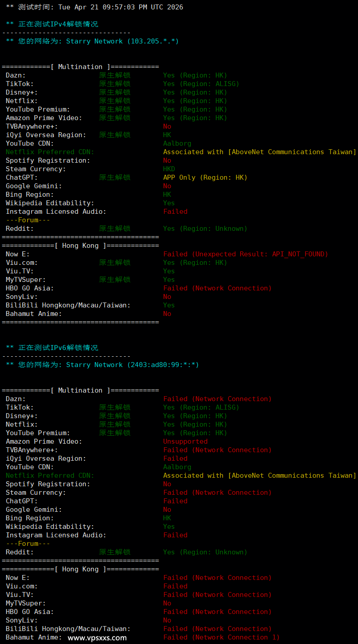Open the www.vpsxxs.com watermark link
This screenshot has height=644, width=358.
coord(97,638)
